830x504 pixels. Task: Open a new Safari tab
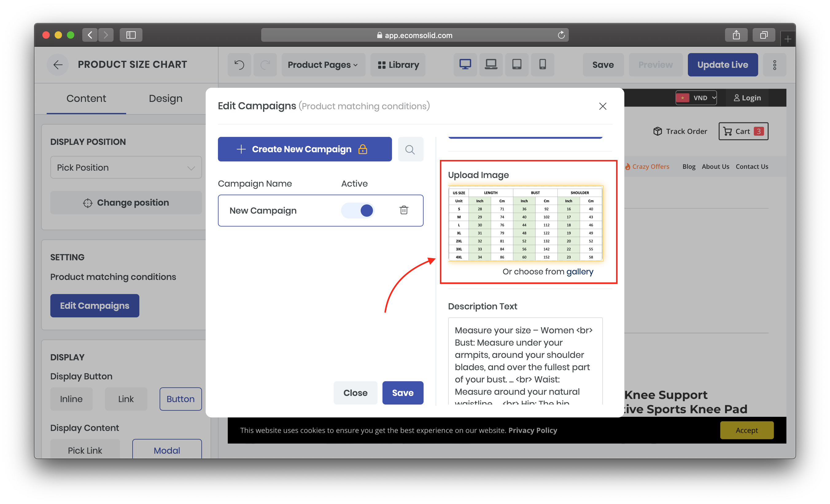pyautogui.click(x=788, y=39)
